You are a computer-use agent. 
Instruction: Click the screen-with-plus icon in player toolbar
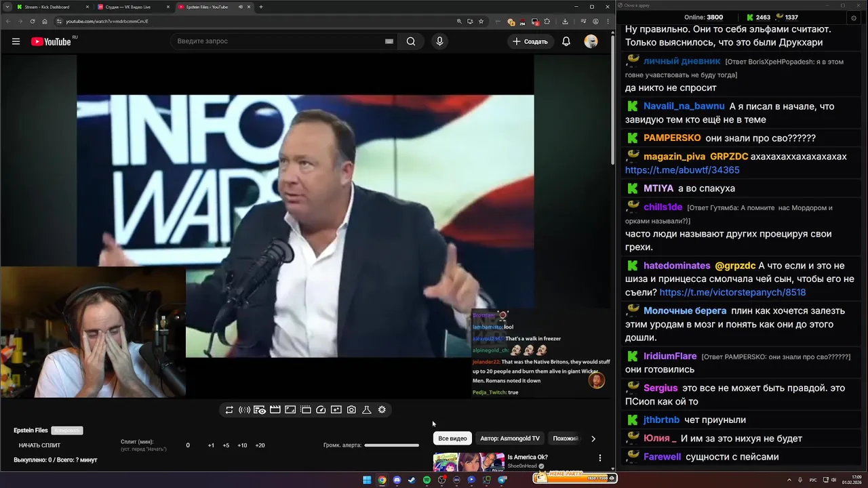pos(336,409)
